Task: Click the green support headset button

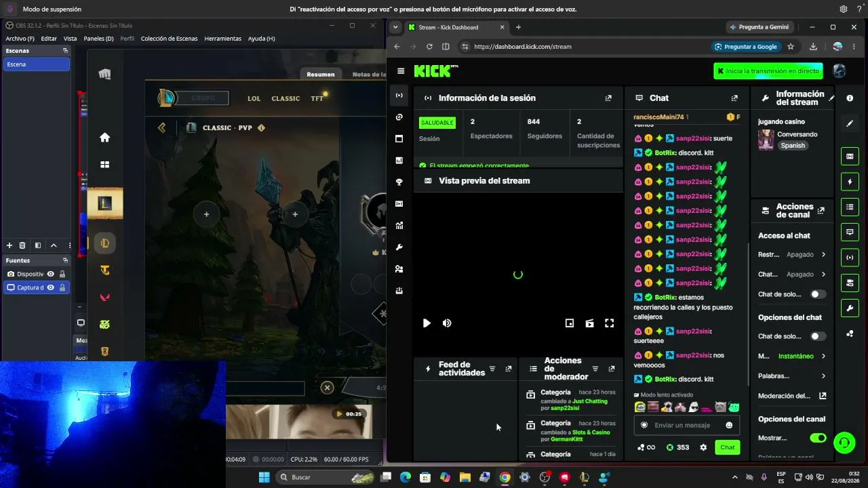Action: tap(844, 443)
